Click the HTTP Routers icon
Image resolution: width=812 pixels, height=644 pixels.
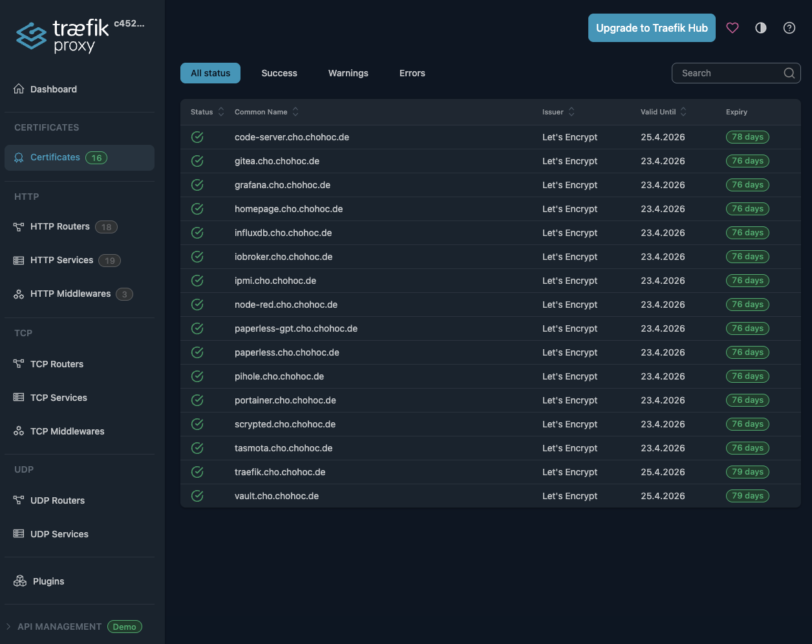pyautogui.click(x=19, y=227)
